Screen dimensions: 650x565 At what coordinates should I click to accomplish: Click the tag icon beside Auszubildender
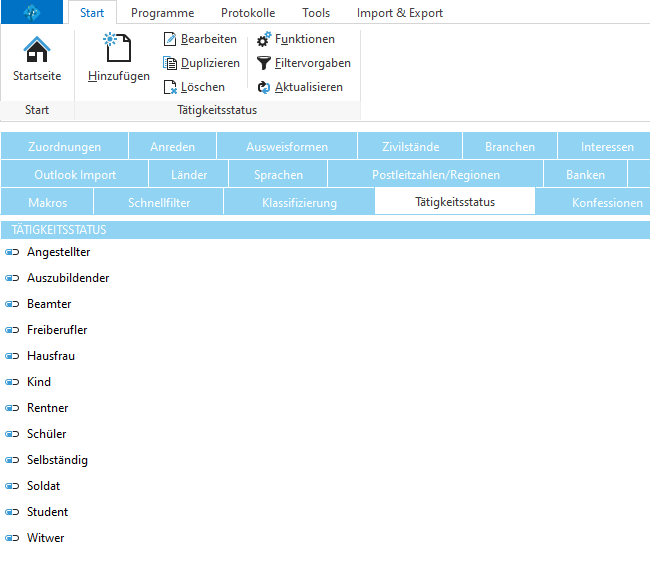point(12,278)
